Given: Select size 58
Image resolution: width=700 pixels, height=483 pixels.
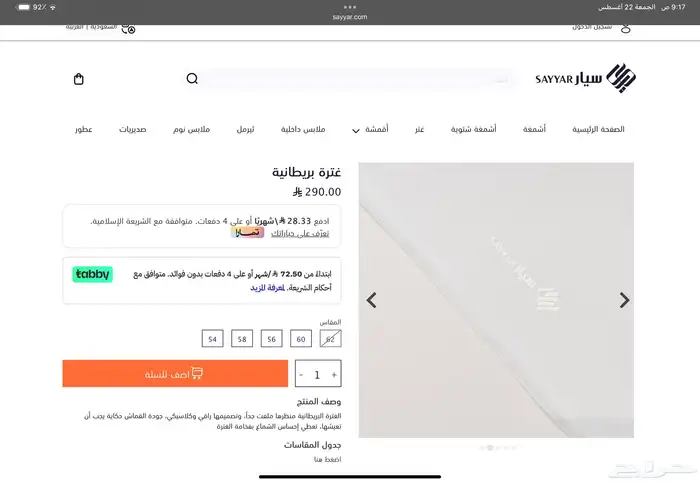Looking at the screenshot, I should [x=242, y=339].
